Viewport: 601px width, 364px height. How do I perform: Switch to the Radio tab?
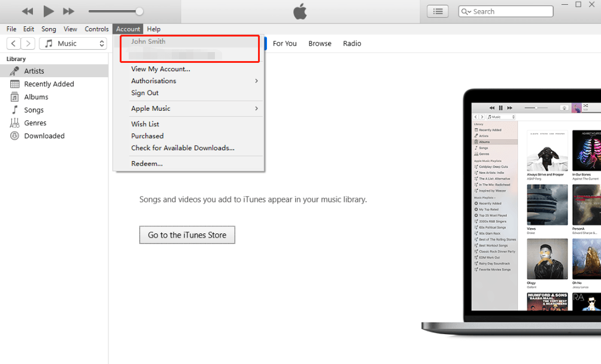pyautogui.click(x=352, y=44)
